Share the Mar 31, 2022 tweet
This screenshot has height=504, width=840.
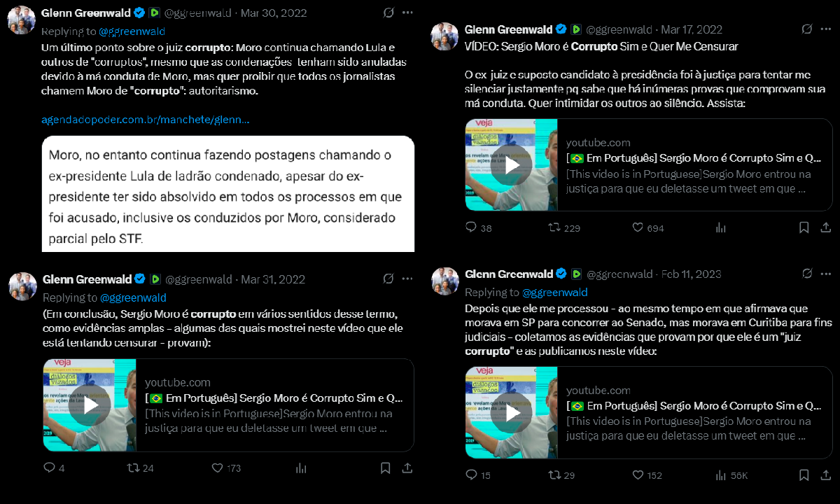[407, 468]
